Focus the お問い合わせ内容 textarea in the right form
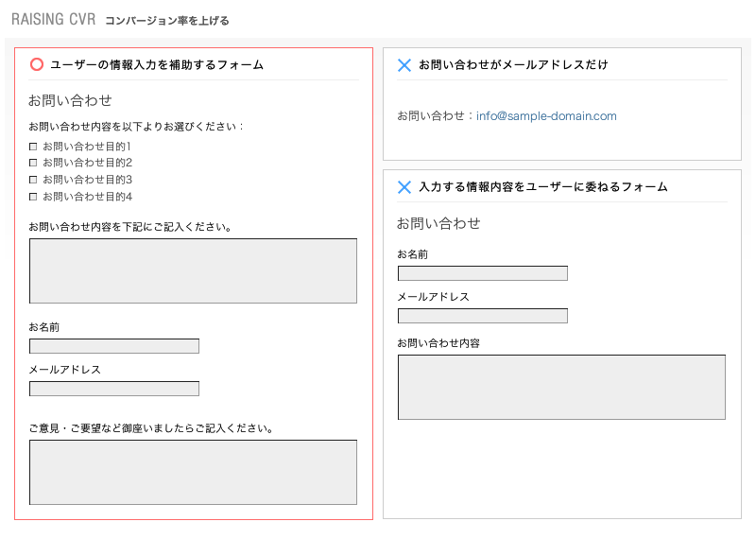Image resolution: width=756 pixels, height=539 pixels. pos(561,387)
